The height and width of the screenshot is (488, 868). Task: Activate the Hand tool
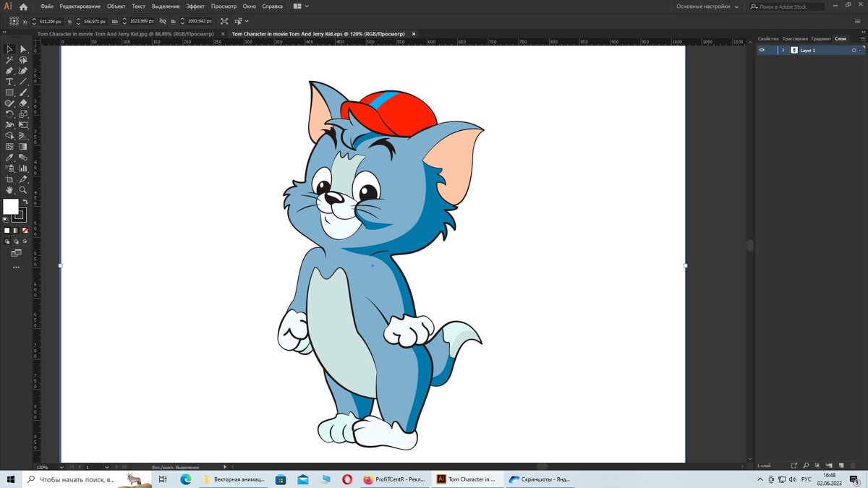pos(9,189)
